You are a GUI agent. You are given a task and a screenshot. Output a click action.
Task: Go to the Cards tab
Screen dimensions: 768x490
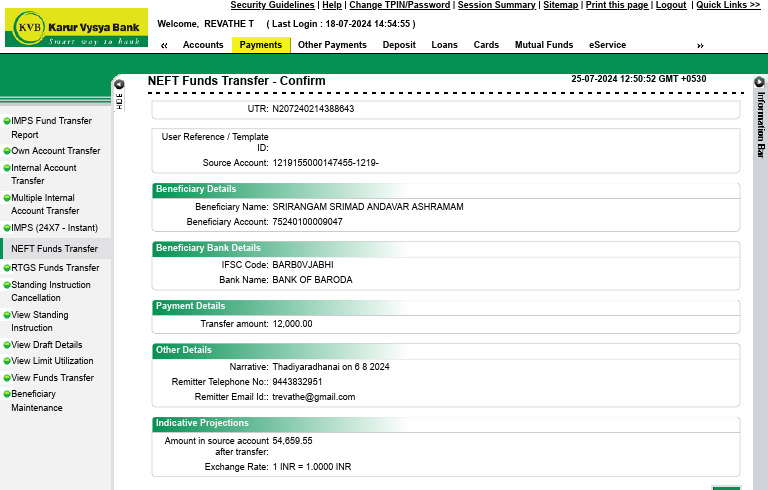486,45
